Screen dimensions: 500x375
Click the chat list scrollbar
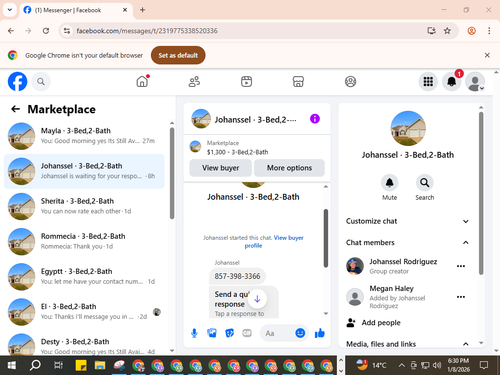pos(172,173)
